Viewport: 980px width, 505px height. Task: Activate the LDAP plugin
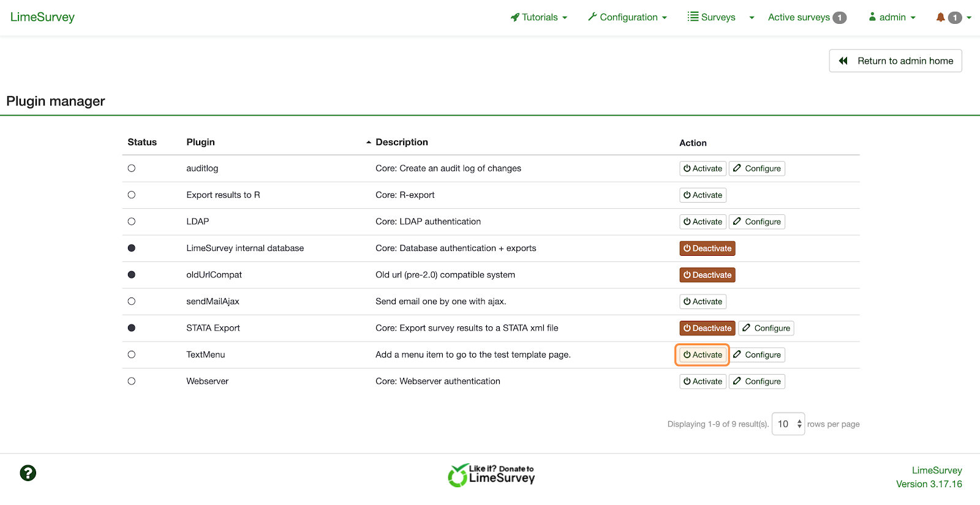pos(703,222)
